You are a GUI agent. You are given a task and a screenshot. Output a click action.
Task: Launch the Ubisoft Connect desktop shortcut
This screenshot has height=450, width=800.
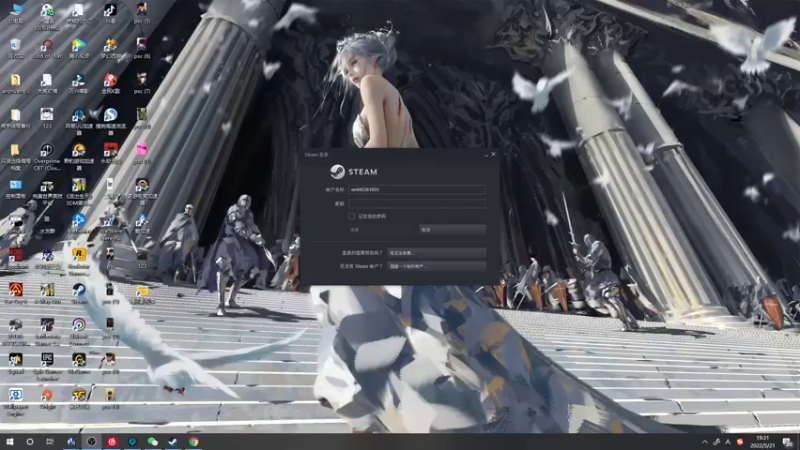[79, 331]
